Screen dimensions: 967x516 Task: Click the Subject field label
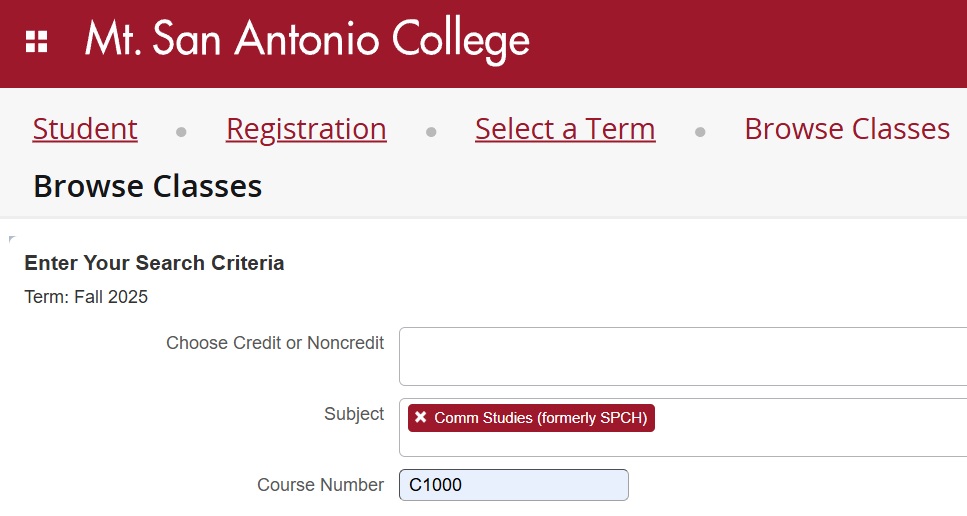coord(354,414)
